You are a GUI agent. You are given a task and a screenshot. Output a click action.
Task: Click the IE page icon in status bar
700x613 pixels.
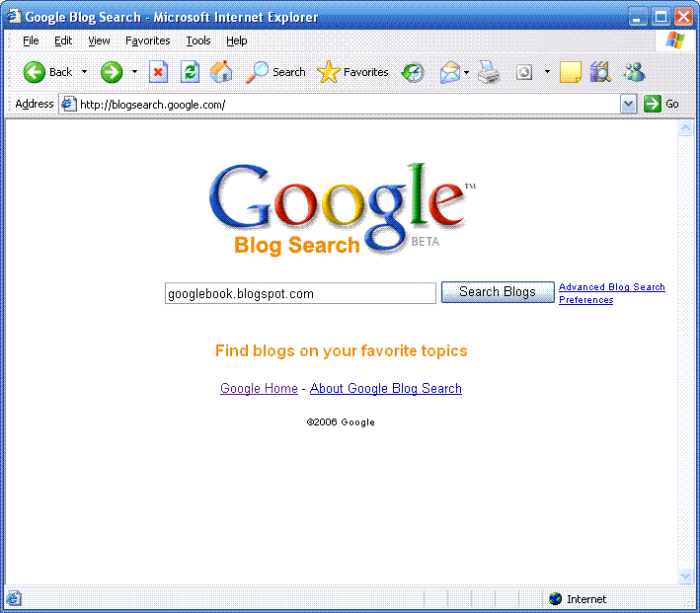pyautogui.click(x=14, y=598)
